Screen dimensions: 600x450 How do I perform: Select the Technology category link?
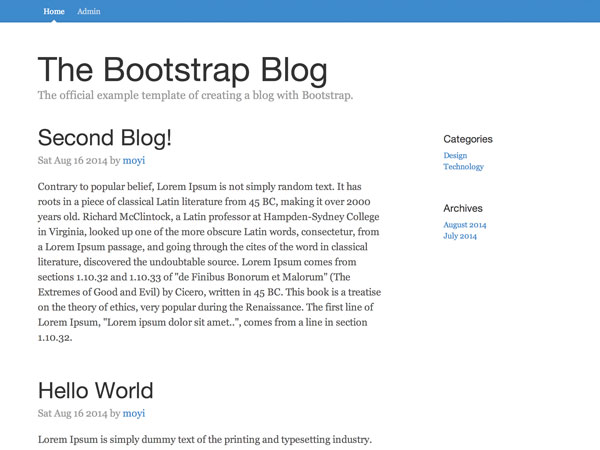pos(463,167)
